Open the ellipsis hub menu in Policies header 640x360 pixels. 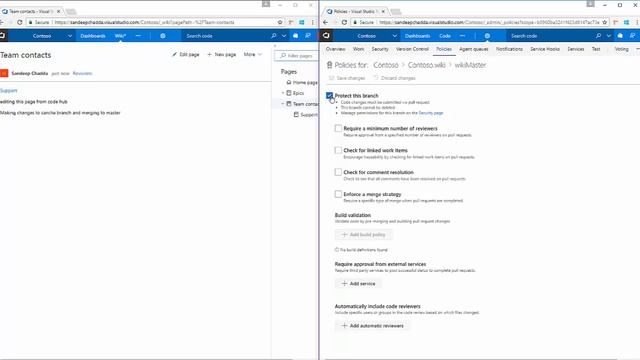point(462,36)
